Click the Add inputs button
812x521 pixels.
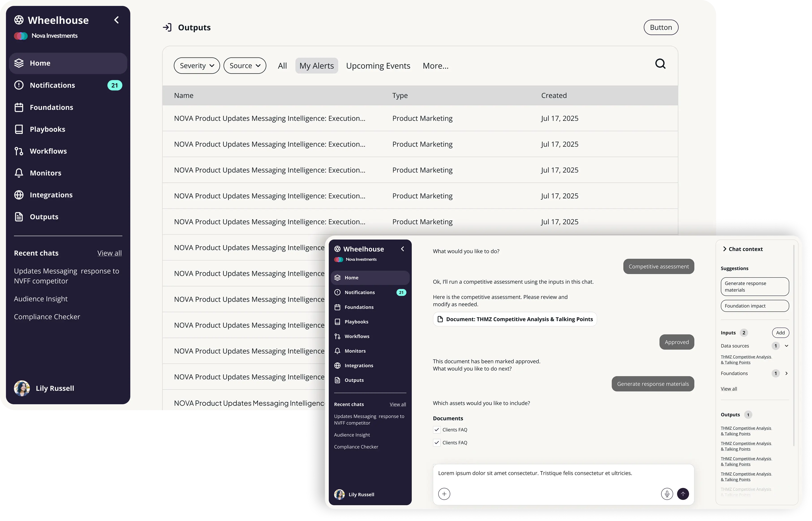(780, 332)
